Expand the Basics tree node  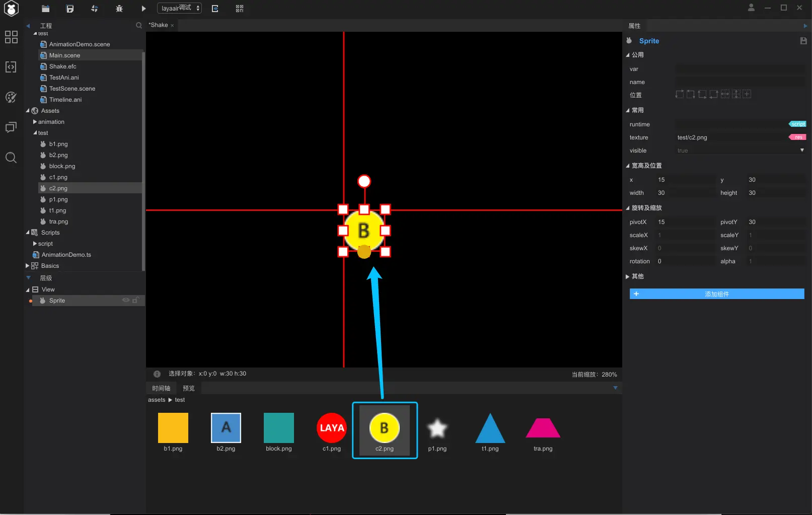point(28,266)
